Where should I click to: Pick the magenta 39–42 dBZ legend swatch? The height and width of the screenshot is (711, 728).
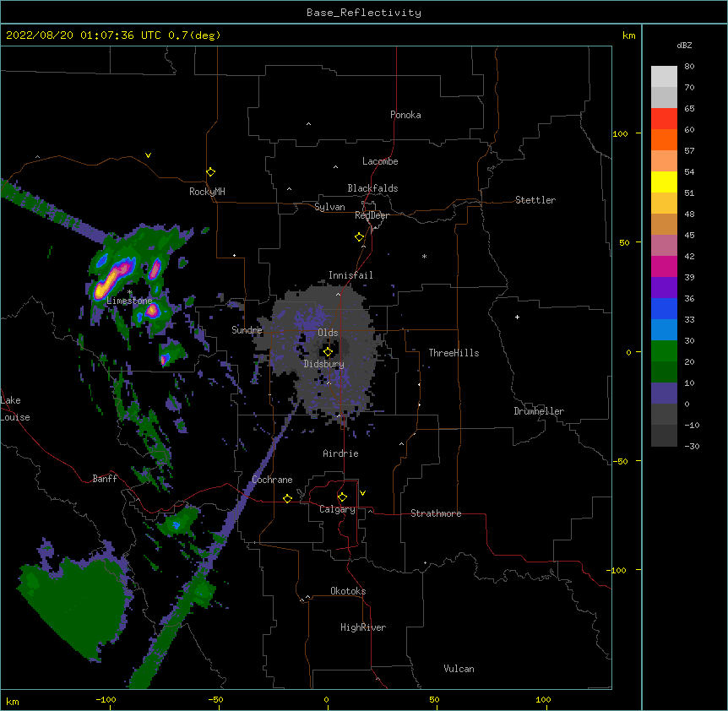pyautogui.click(x=664, y=266)
